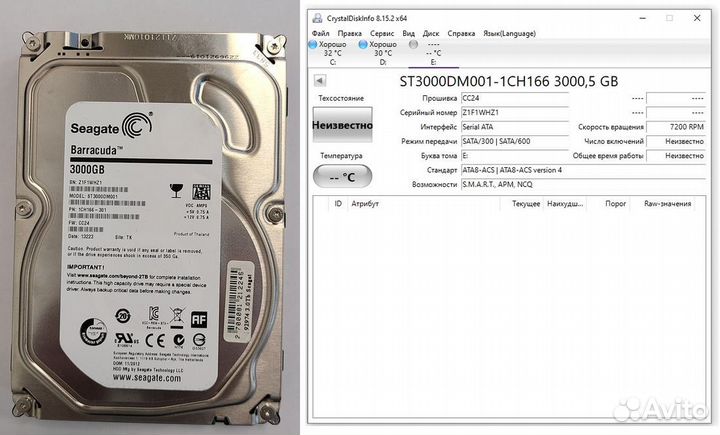Click the serial number field Z1F1WHZ1
This screenshot has width=720, height=435.
pyautogui.click(x=515, y=113)
